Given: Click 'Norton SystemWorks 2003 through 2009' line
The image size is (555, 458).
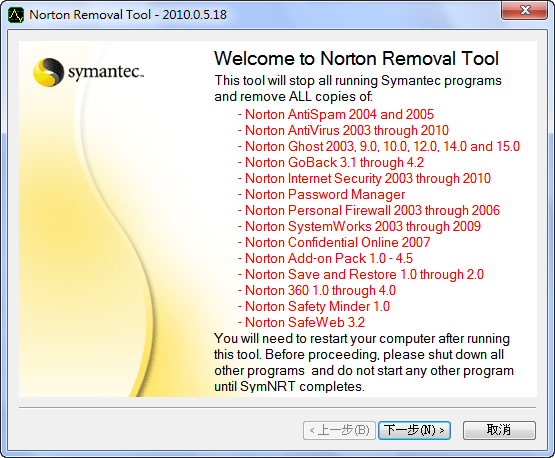Looking at the screenshot, I should click(359, 227).
